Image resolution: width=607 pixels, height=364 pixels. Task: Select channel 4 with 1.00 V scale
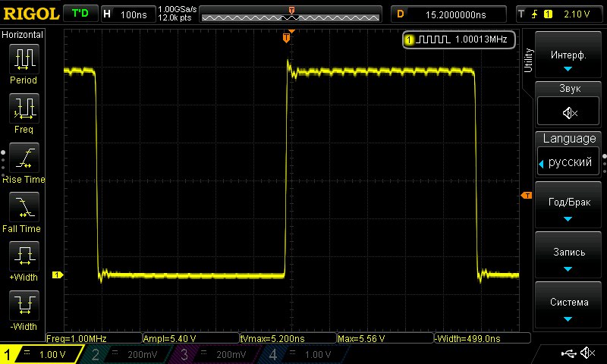coord(306,354)
